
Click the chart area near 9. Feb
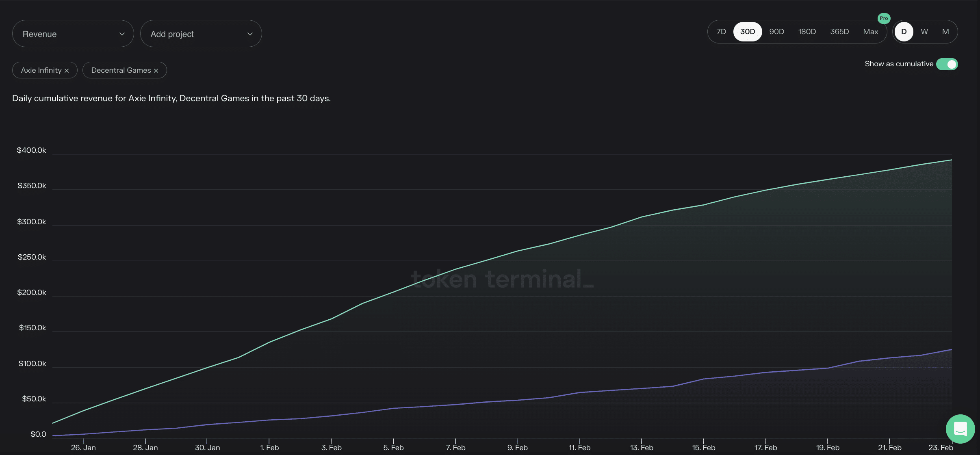coord(516,284)
